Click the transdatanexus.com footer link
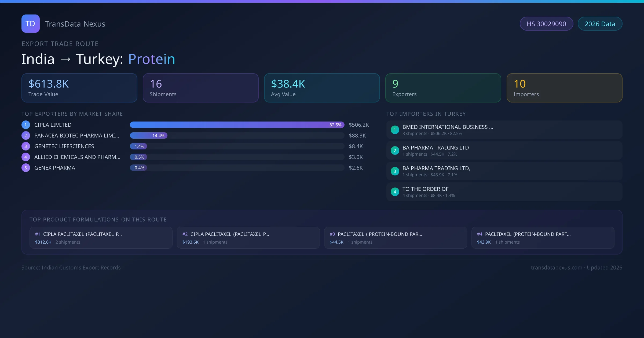 pos(556,267)
